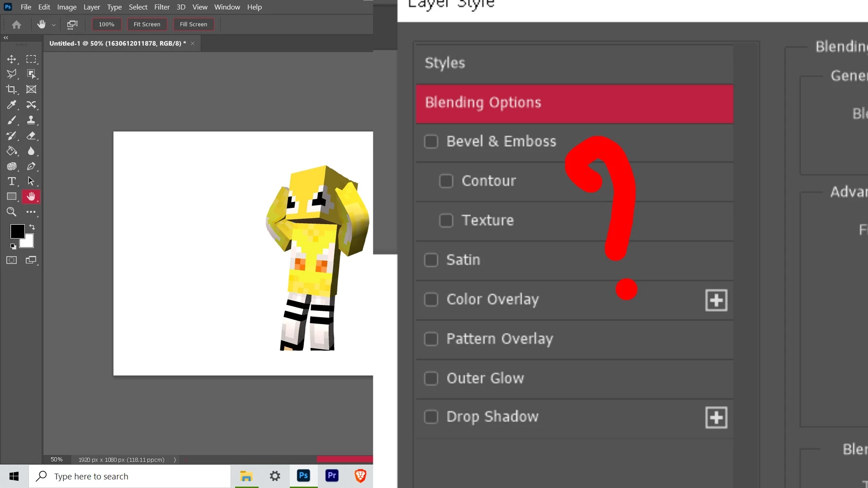Select the Eyedropper tool
Viewport: 868px width, 488px height.
(12, 105)
